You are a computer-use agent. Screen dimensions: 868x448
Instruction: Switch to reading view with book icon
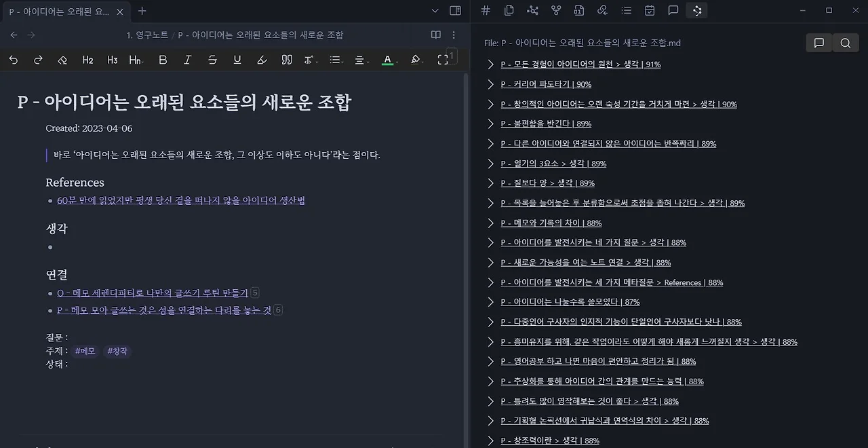[436, 35]
